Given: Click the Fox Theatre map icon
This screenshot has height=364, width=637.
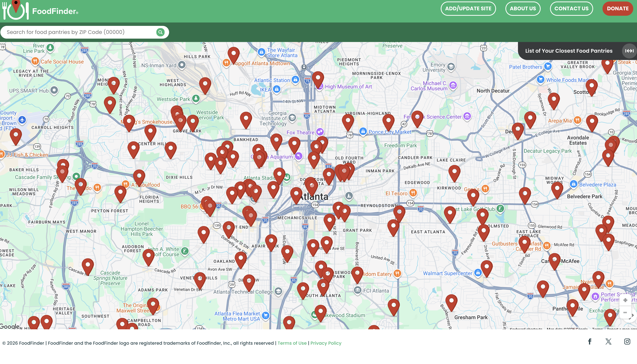Looking at the screenshot, I should click(320, 132).
